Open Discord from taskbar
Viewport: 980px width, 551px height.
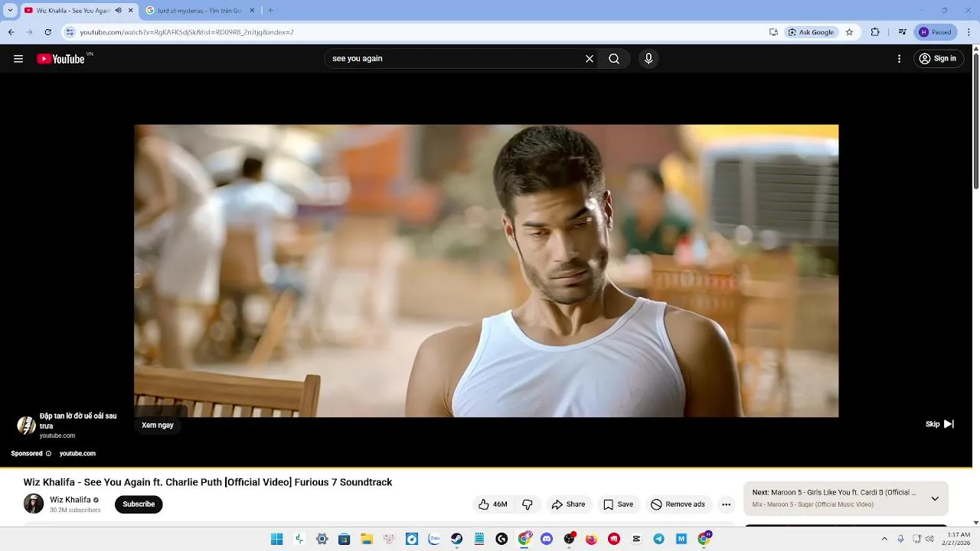tap(547, 539)
